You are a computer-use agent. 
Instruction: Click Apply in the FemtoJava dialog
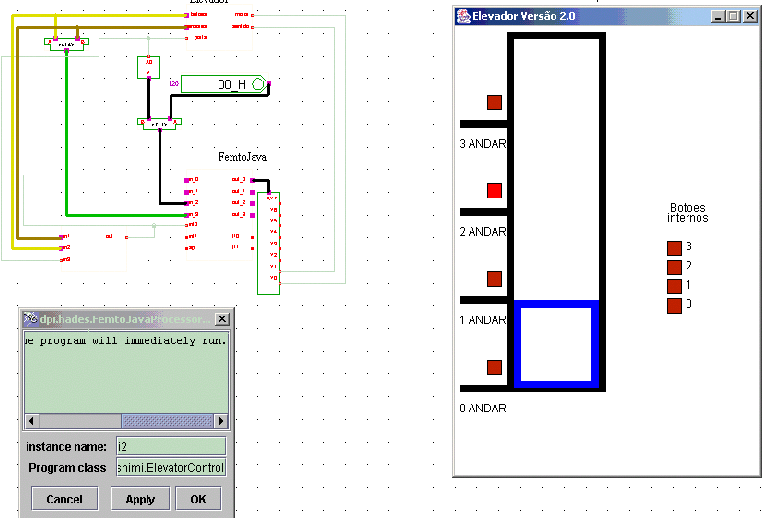[x=140, y=499]
